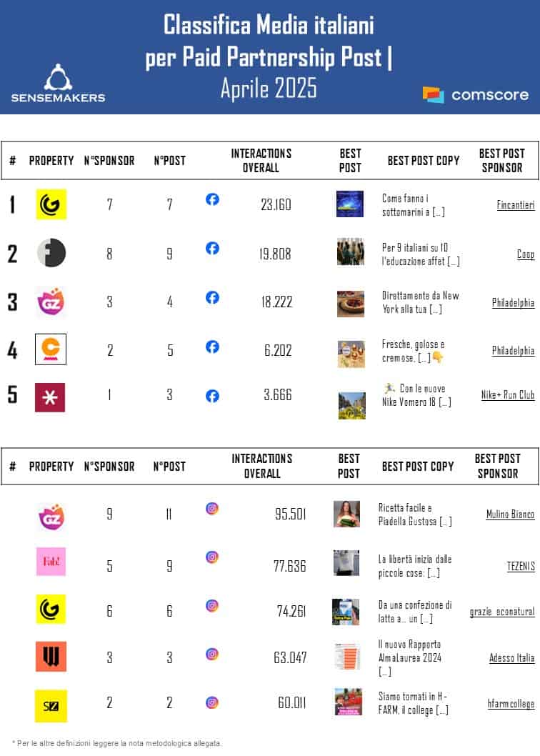Screen dimensions: 540x756
Task: Click the Facebook icon beside 23.160 interactions
Action: tap(212, 199)
